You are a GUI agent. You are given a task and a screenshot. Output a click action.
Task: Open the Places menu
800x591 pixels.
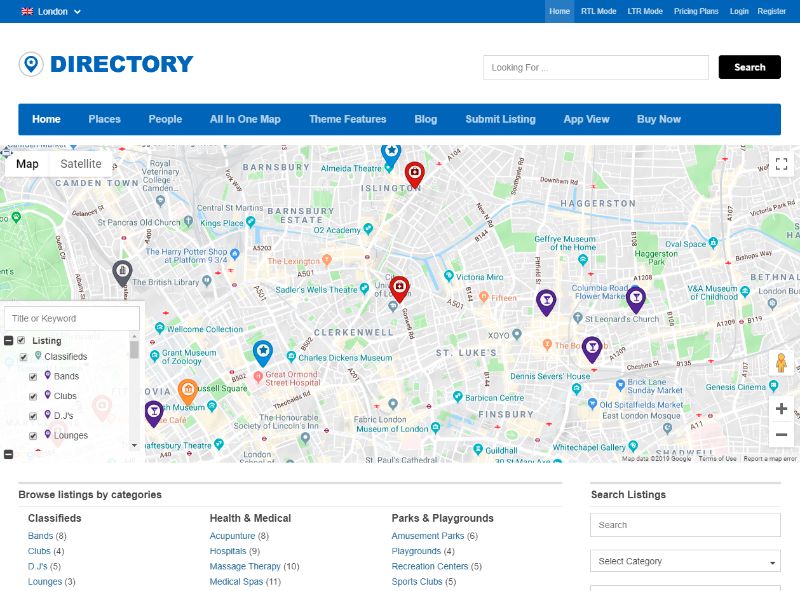(x=105, y=119)
